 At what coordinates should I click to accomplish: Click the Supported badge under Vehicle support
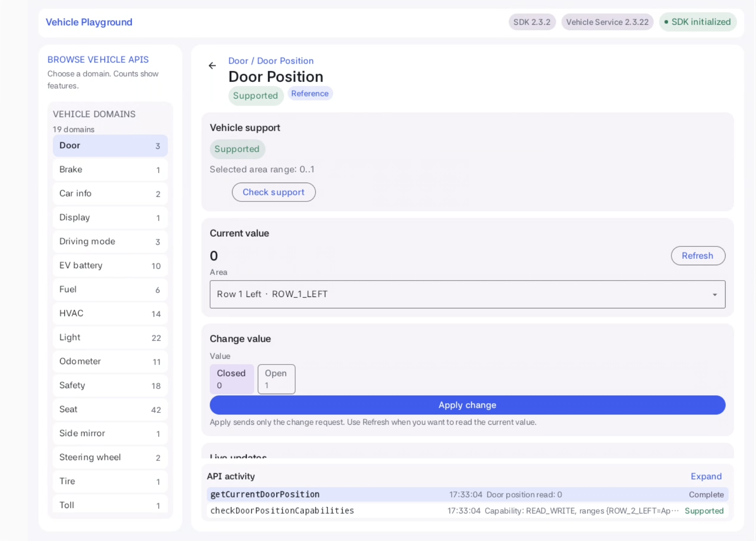point(237,149)
